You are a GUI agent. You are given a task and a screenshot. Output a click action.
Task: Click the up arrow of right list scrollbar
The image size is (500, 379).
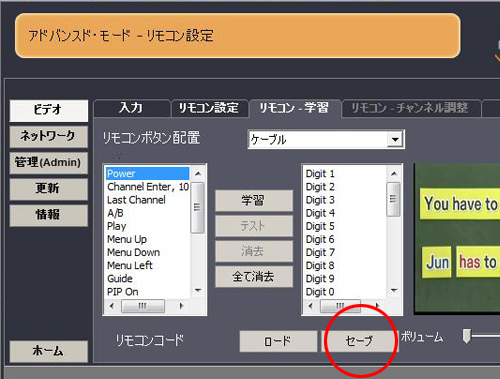[x=394, y=173]
